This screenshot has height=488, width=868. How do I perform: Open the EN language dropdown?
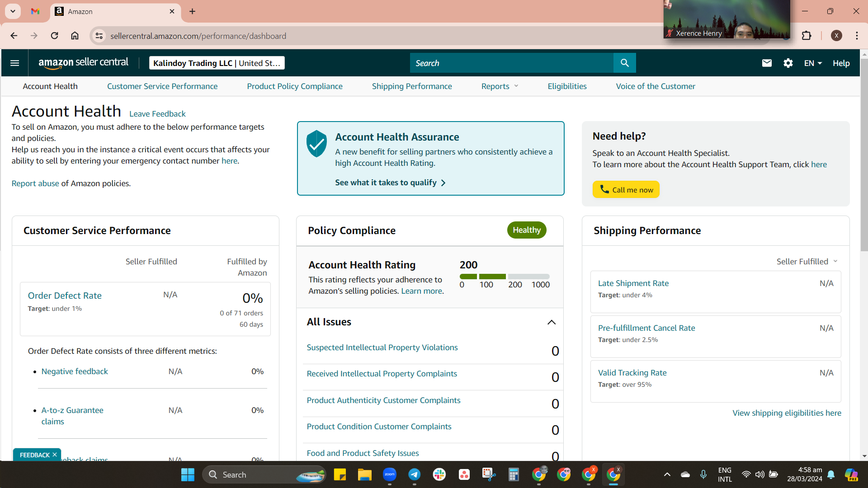[813, 63]
